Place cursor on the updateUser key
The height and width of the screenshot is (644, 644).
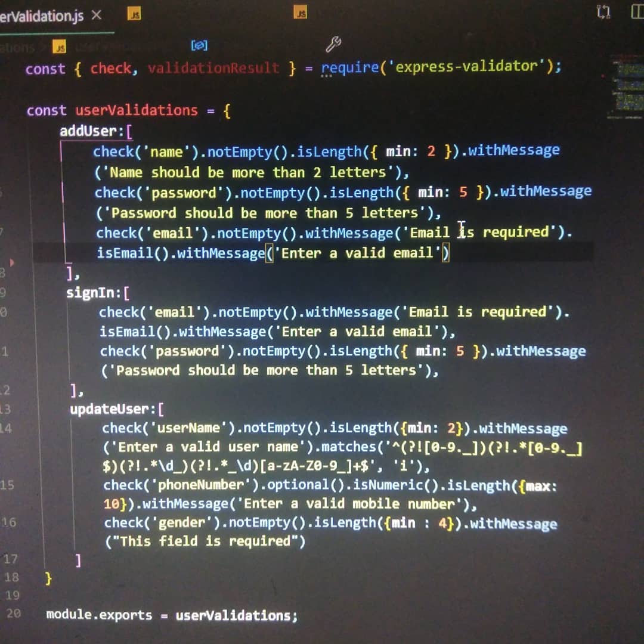[x=109, y=409]
